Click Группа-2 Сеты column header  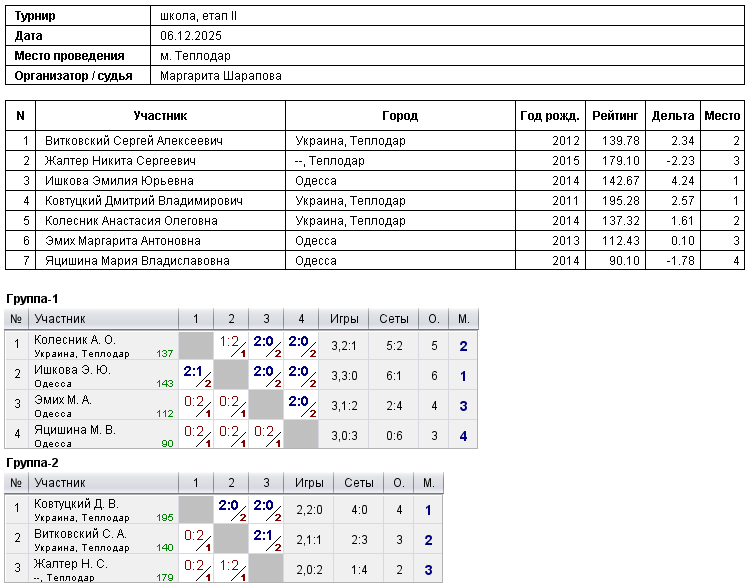pos(358,483)
